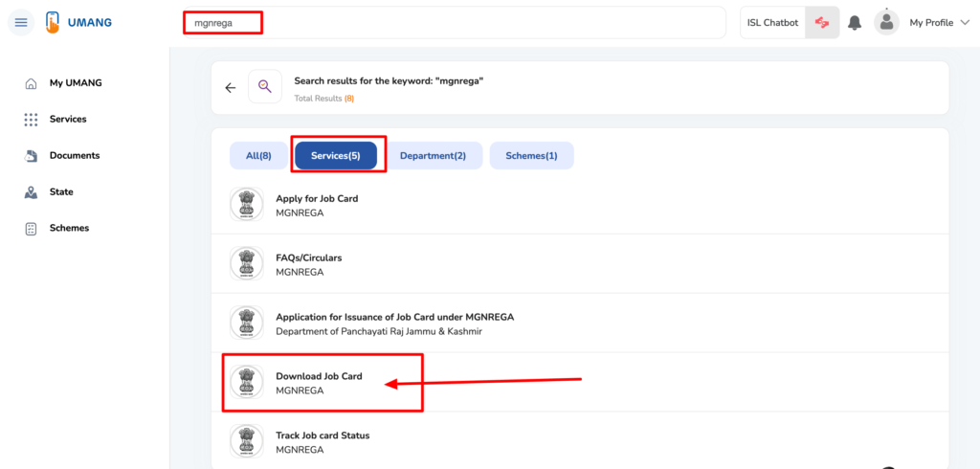Image resolution: width=980 pixels, height=469 pixels.
Task: Open Apply for Job Card service
Action: (x=579, y=205)
